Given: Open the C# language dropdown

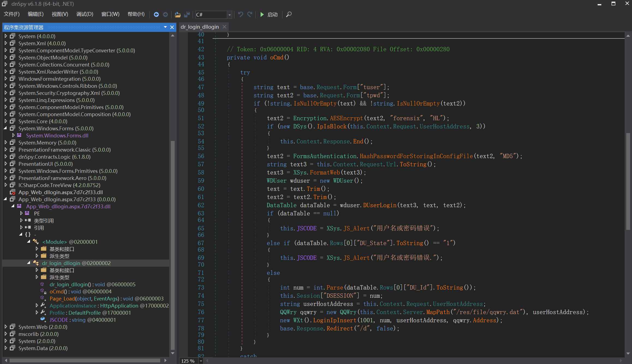Looking at the screenshot, I should point(229,15).
